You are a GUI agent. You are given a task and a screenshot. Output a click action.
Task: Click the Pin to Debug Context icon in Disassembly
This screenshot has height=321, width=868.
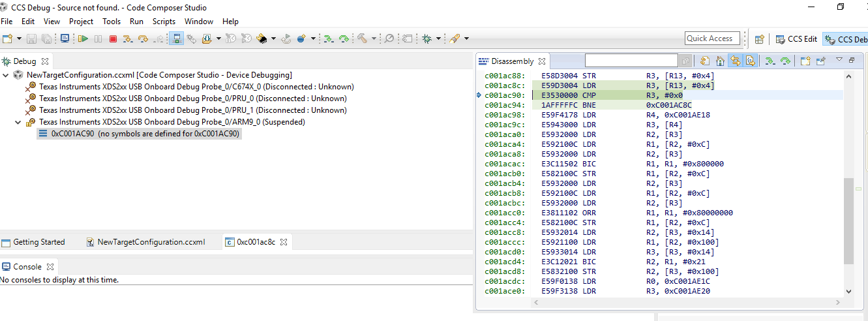click(x=820, y=61)
